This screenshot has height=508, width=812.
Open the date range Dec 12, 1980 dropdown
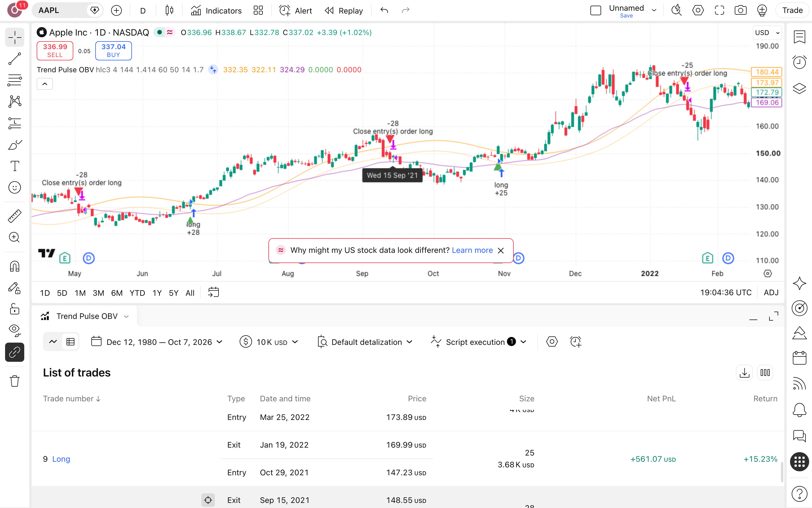(x=157, y=342)
